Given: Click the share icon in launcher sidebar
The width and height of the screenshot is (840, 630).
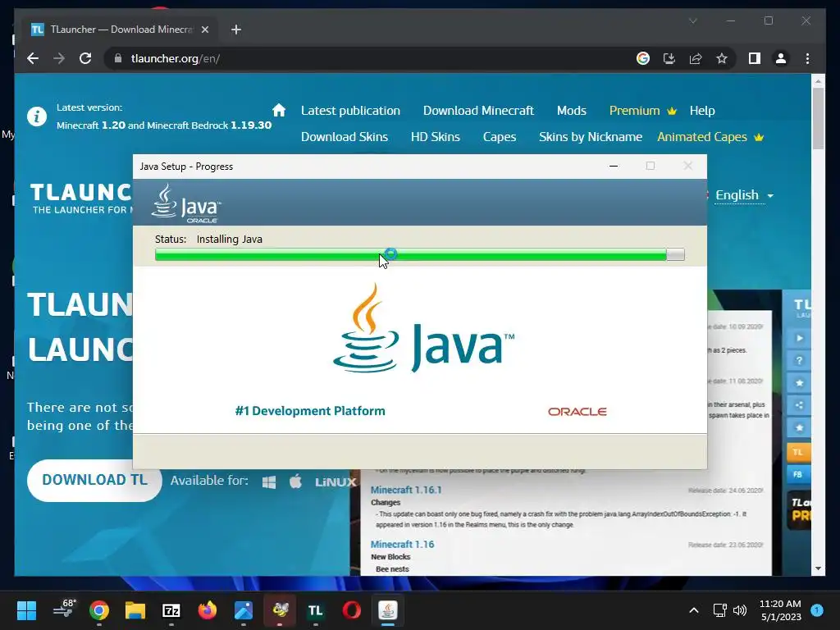Looking at the screenshot, I should tap(799, 405).
